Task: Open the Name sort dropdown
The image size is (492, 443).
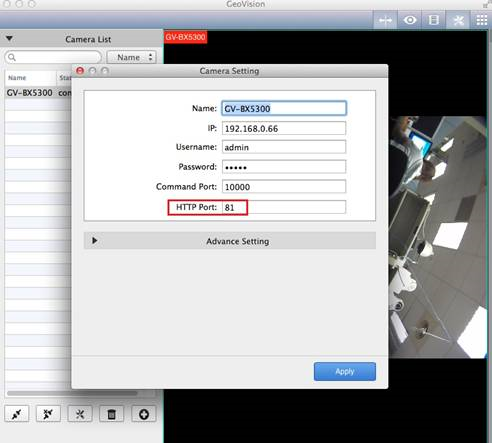Action: pyautogui.click(x=132, y=57)
